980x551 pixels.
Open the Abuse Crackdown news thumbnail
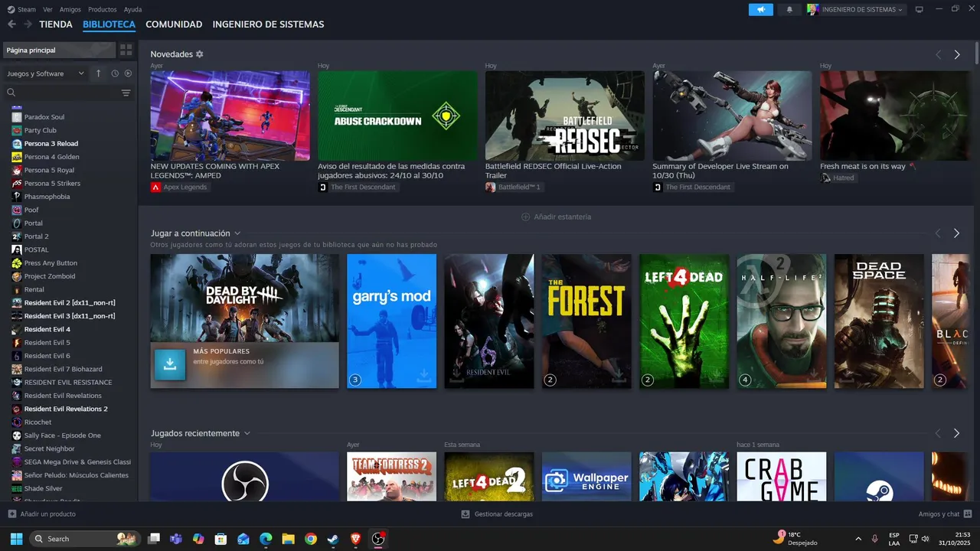coord(397,116)
